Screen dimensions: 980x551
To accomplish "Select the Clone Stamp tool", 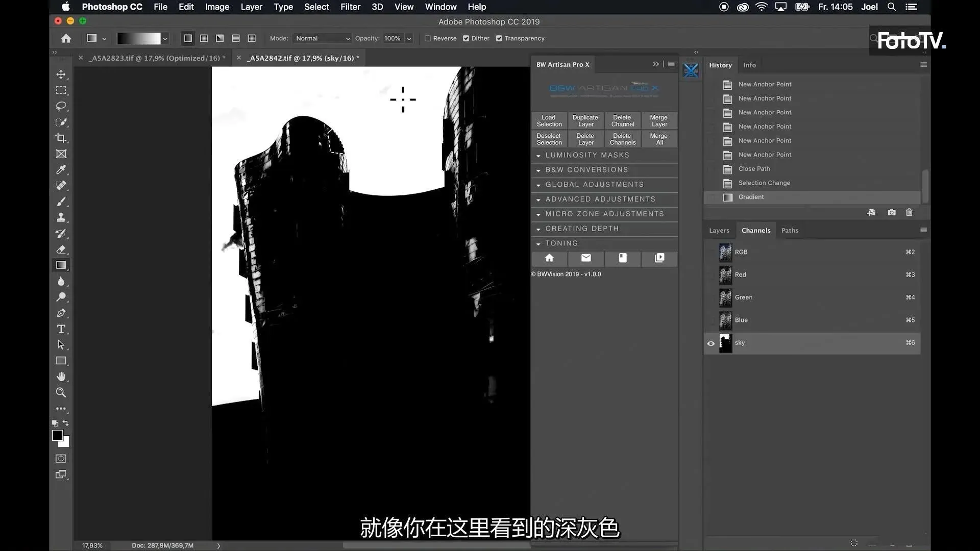I will click(61, 218).
